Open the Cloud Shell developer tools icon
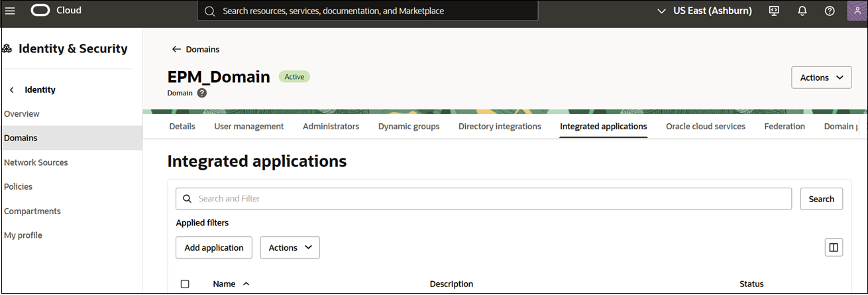Screen dimensions: 868x295 click(x=774, y=11)
